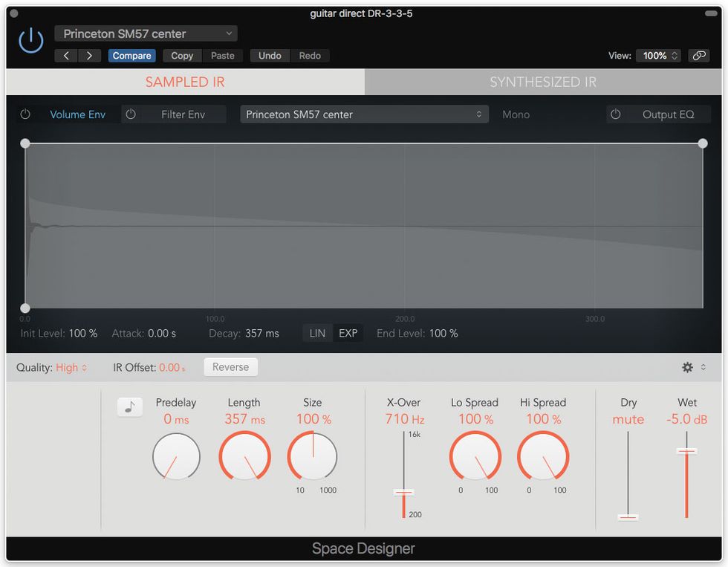Click the Wet level slider handle
The height and width of the screenshot is (567, 728).
click(x=686, y=451)
